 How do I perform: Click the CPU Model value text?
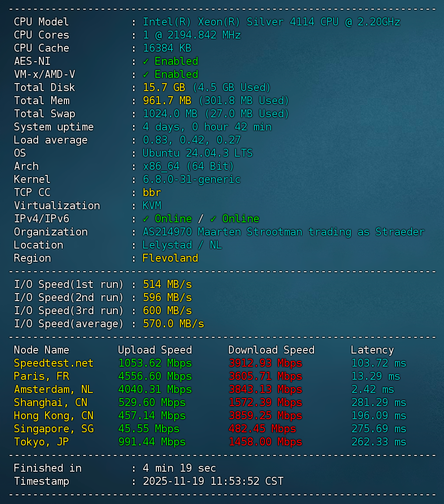[271, 22]
